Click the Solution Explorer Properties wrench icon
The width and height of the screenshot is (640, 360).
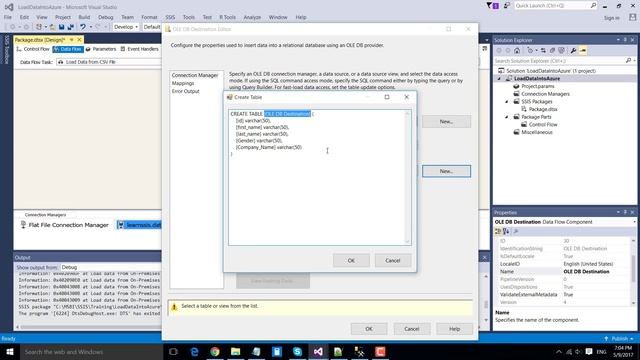pos(573,51)
